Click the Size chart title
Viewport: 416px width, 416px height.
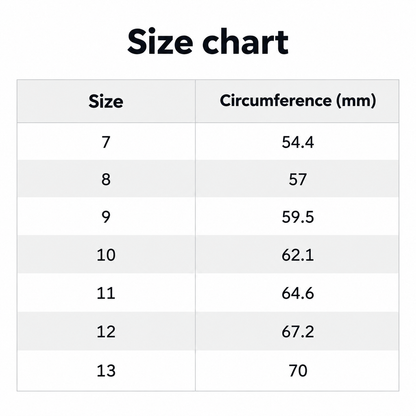tap(208, 42)
